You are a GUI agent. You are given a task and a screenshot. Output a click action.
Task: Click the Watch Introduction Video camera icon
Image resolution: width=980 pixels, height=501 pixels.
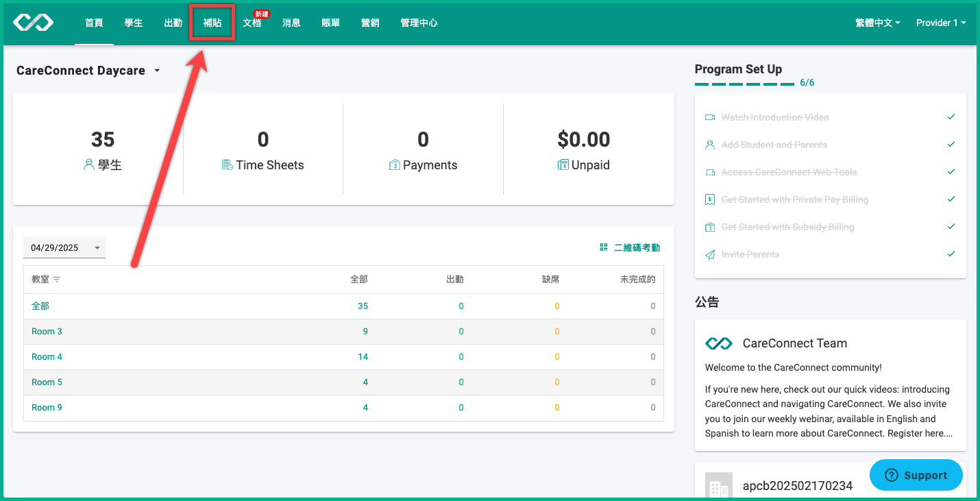pos(710,117)
